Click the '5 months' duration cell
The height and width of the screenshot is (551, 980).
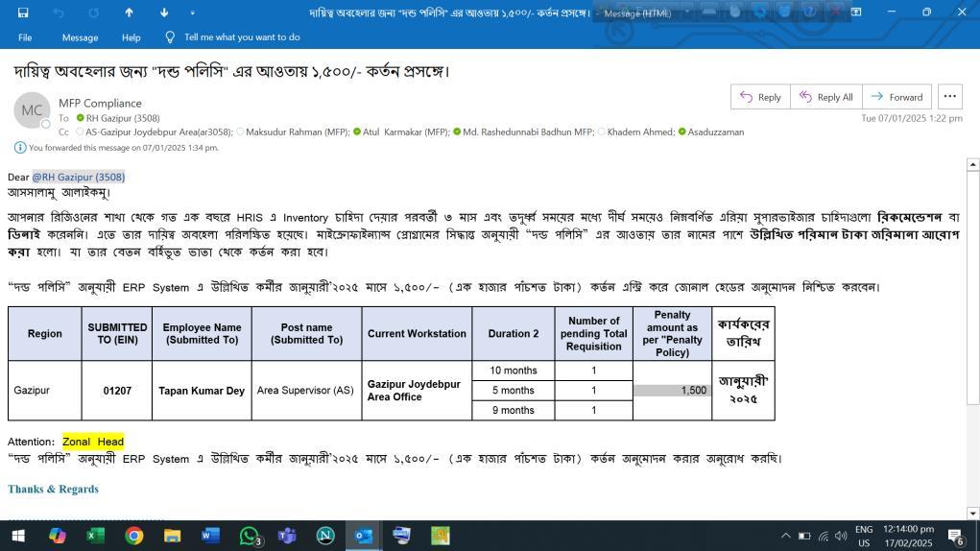pyautogui.click(x=514, y=391)
